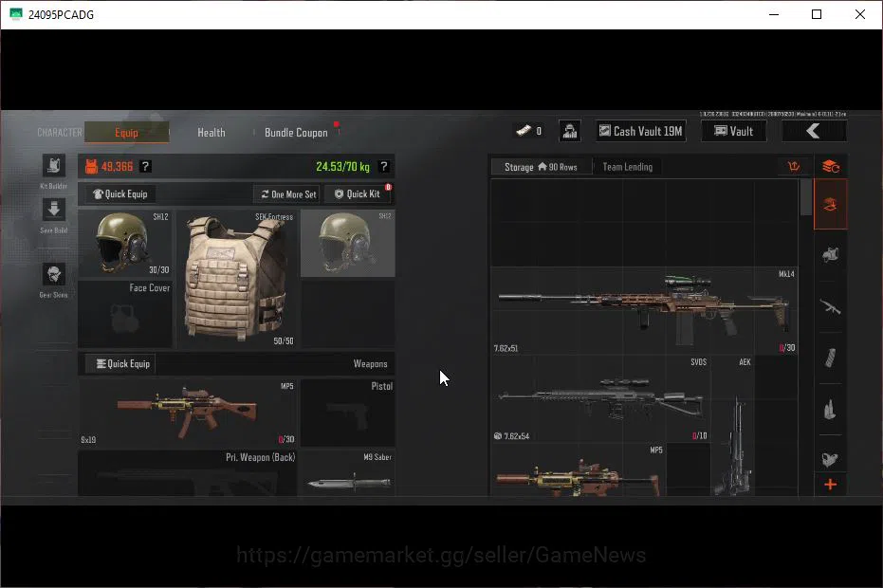Screen dimensions: 883x588
Task: Open the Health tab
Action: (212, 133)
